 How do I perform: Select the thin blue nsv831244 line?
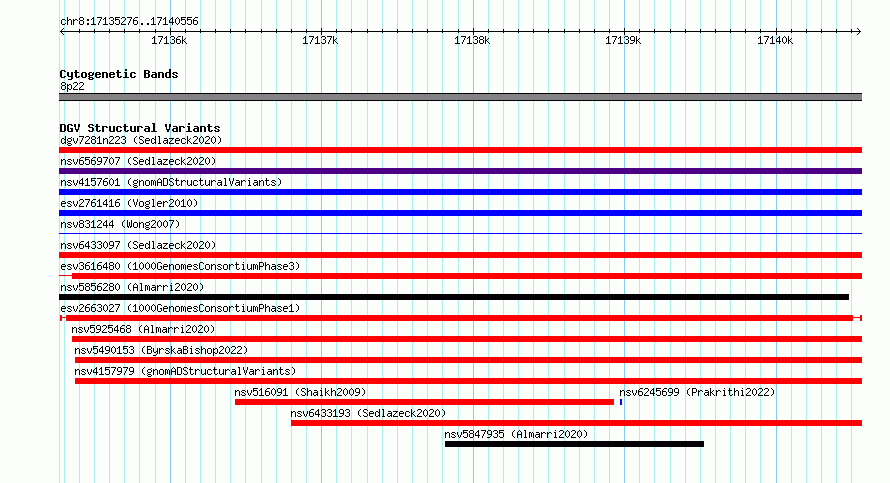[x=460, y=233]
